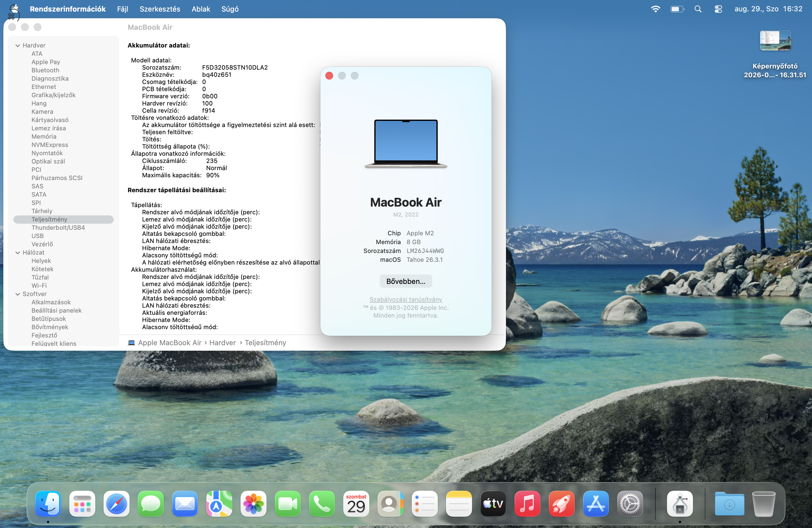Open Control Center in menu bar
This screenshot has height=528, width=812.
point(719,9)
